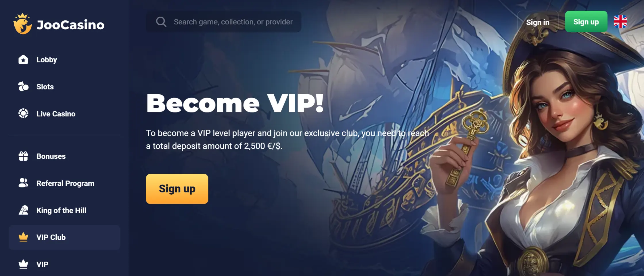
Task: Click the Lobby house icon
Action: tap(23, 60)
